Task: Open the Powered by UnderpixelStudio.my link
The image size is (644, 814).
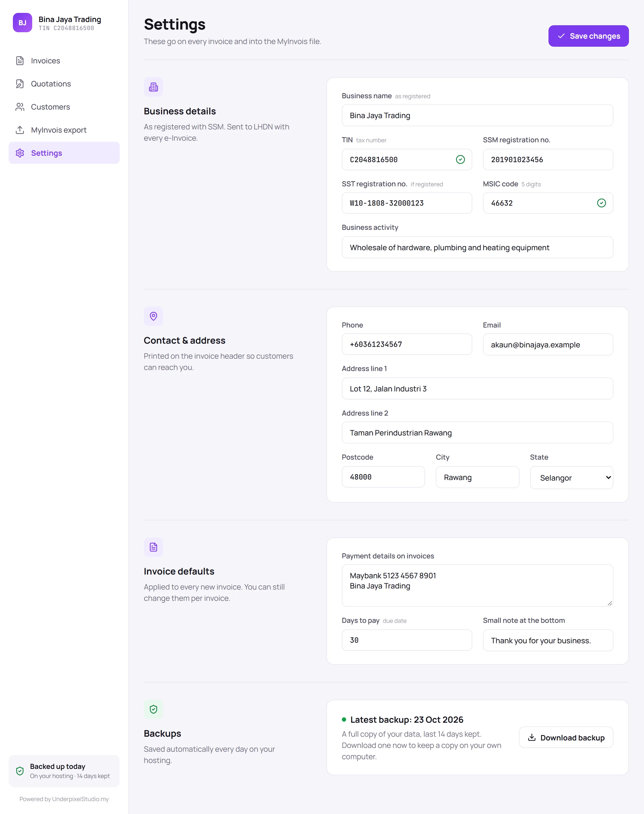Action: [x=64, y=799]
